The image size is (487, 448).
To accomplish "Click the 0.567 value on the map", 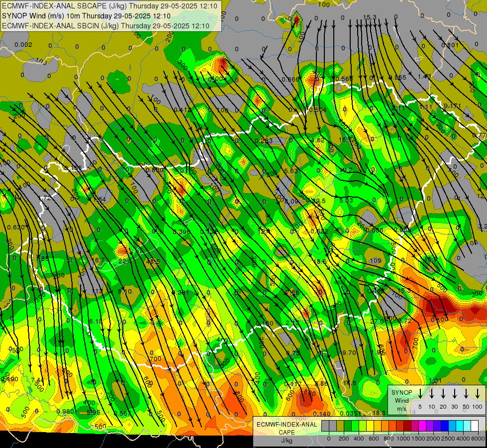I will click(122, 414).
